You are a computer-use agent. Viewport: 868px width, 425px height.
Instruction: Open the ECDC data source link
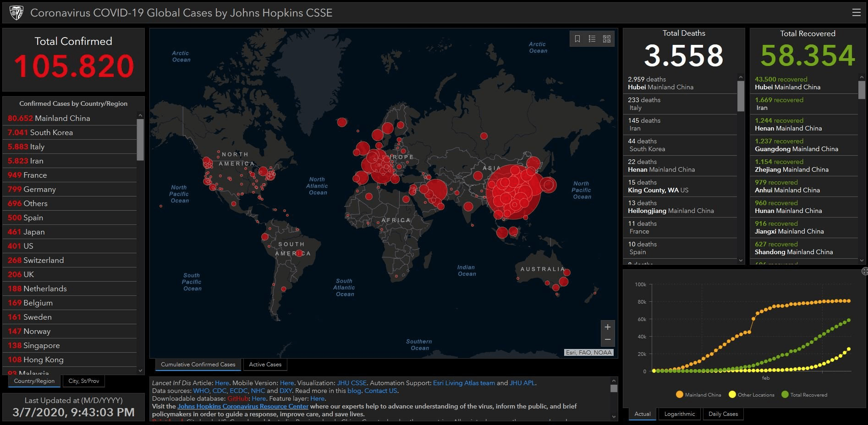point(239,391)
